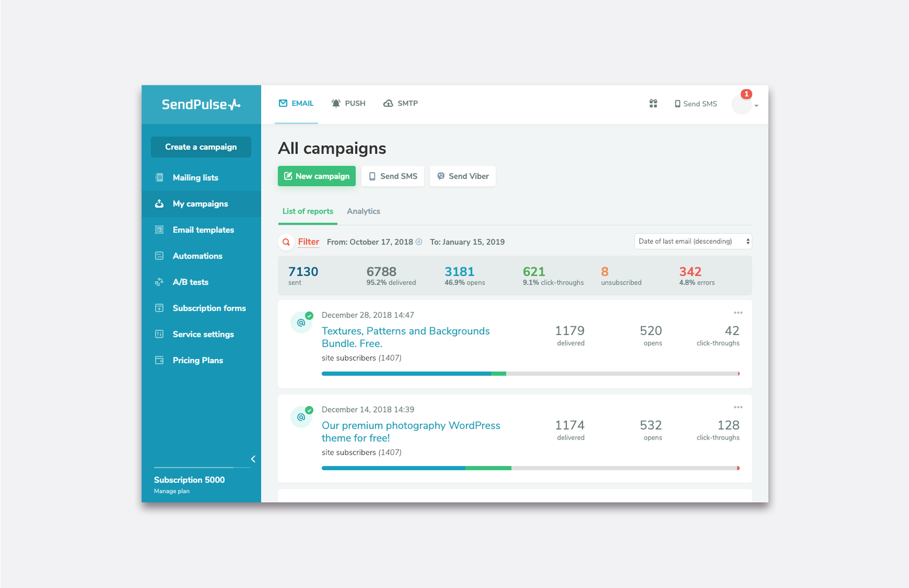Click the red Filter search icon
Viewport: 909px width, 588px height.
pyautogui.click(x=286, y=242)
